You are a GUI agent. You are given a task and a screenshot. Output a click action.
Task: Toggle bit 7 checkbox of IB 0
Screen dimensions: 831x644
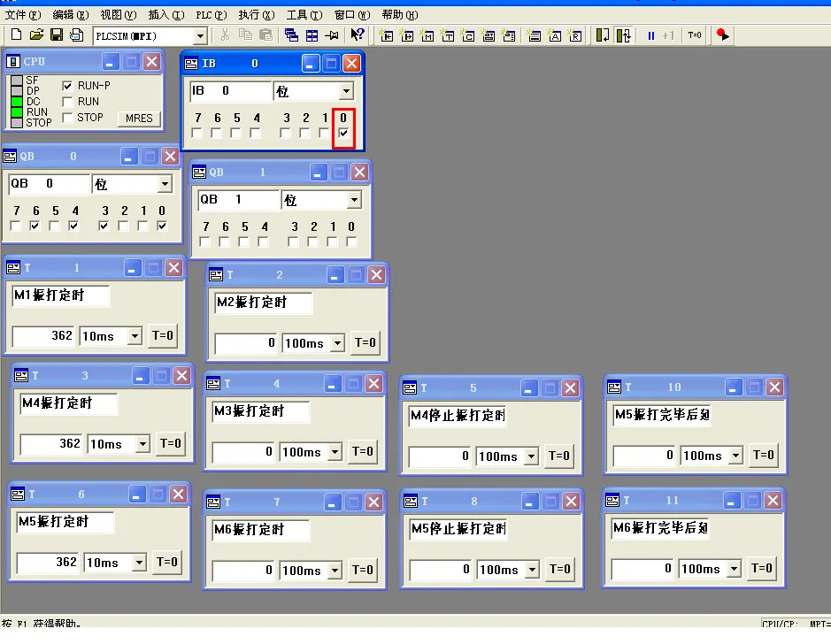197,133
